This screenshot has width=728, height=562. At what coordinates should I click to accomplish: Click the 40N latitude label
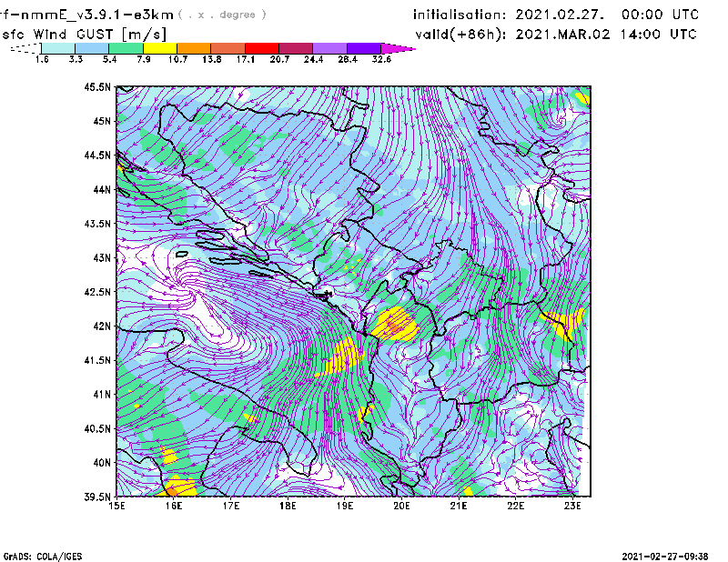pos(102,463)
